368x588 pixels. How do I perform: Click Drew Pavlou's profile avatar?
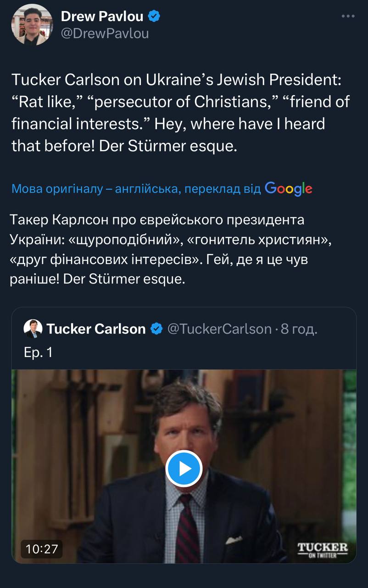pos(32,25)
